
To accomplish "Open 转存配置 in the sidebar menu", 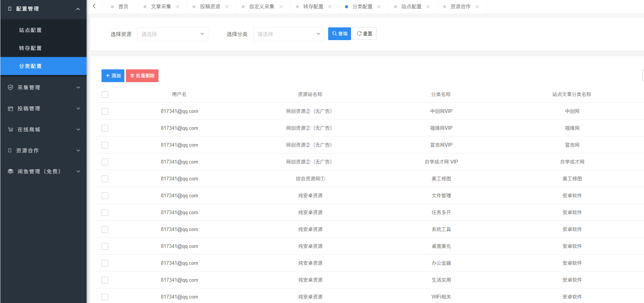I will tap(30, 48).
